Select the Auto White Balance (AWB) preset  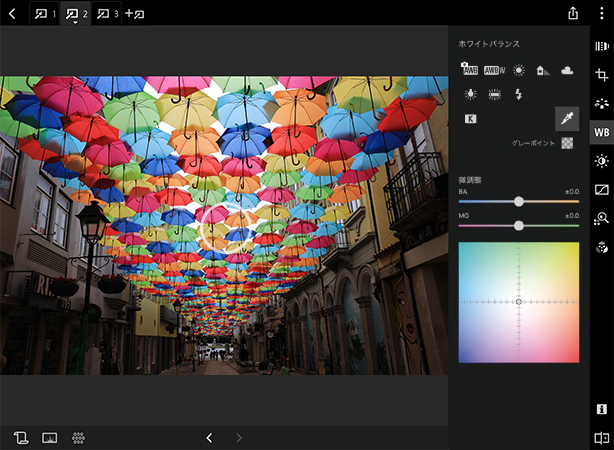(x=469, y=70)
